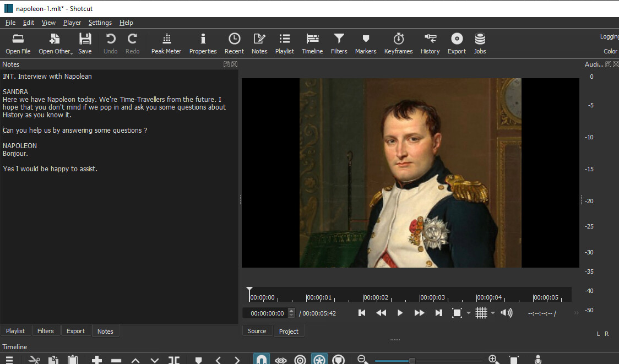This screenshot has width=619, height=364.
Task: Open the Playlist panel from toolbar
Action: point(285,44)
